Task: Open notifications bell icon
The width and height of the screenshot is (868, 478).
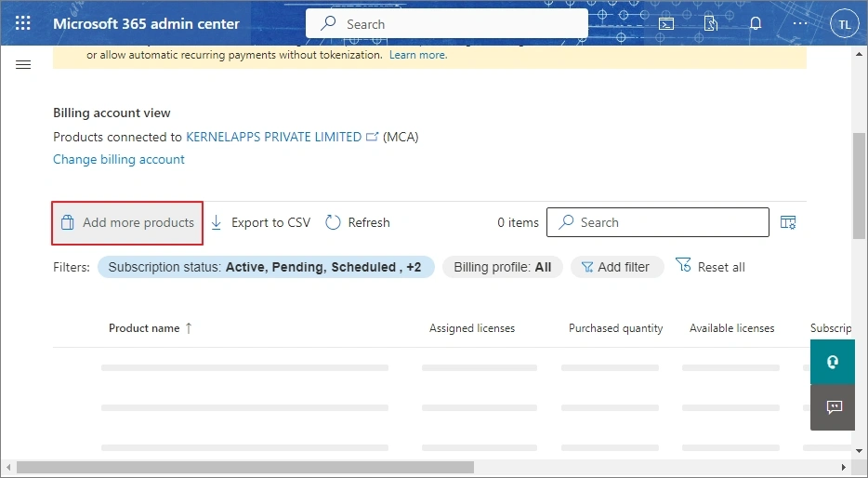Action: (x=755, y=23)
